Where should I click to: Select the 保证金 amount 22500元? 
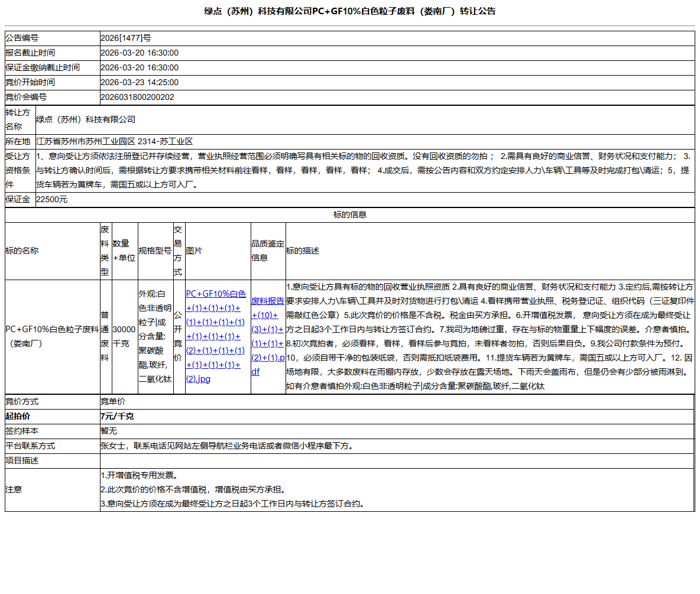click(50, 199)
